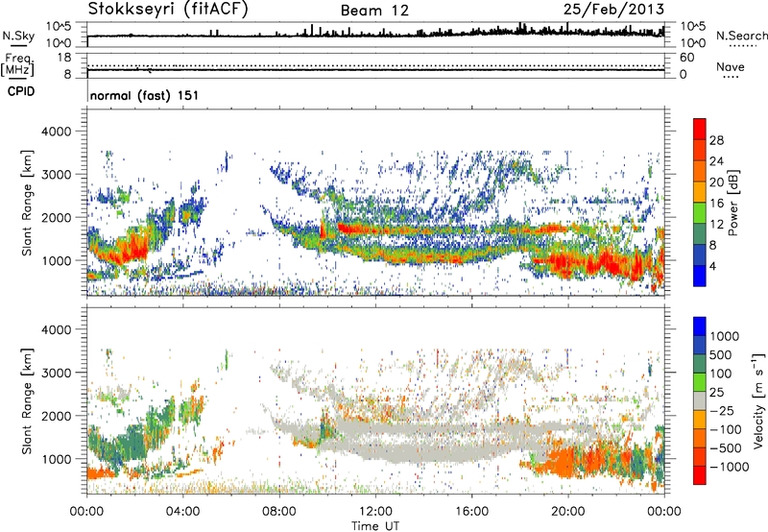Pick the red bottom velocity colorbar segment
The width and height of the screenshot is (768, 532).
point(700,475)
